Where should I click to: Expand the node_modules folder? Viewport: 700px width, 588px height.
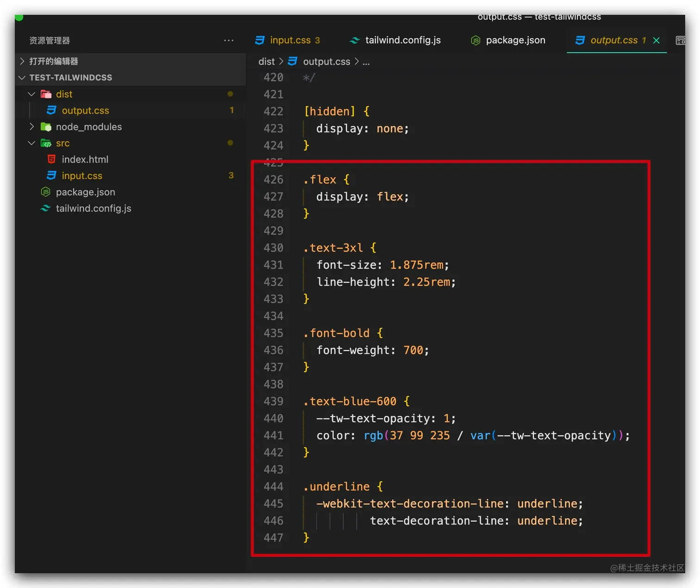coord(31,126)
